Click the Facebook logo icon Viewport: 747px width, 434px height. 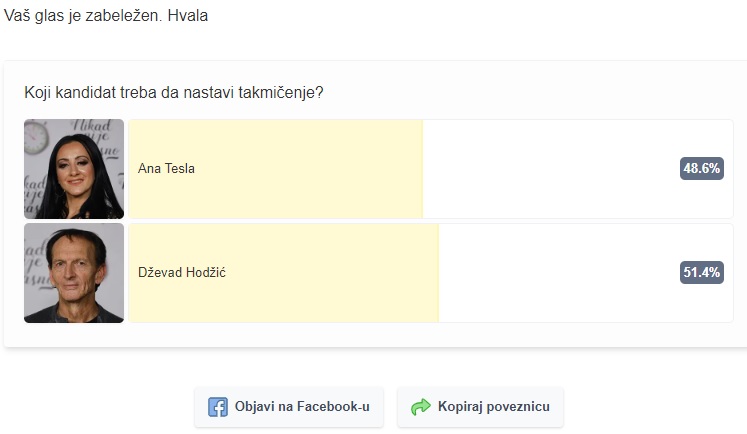218,407
